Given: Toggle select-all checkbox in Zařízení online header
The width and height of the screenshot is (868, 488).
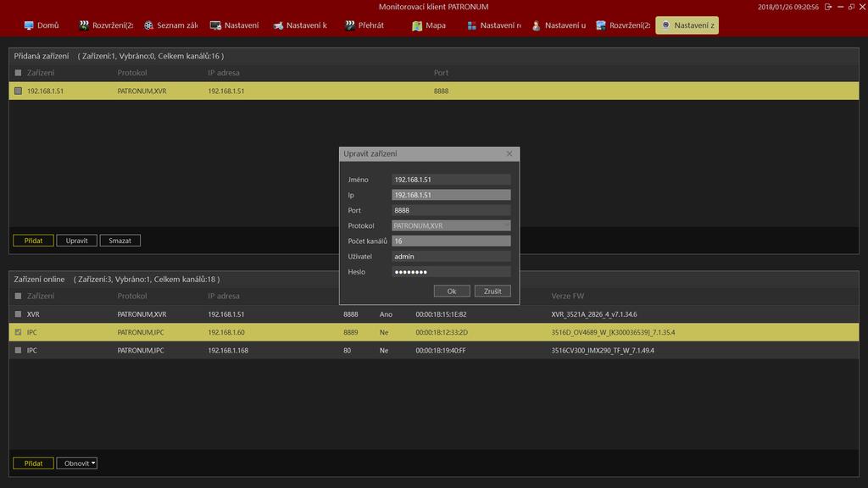Looking at the screenshot, I should pos(19,296).
